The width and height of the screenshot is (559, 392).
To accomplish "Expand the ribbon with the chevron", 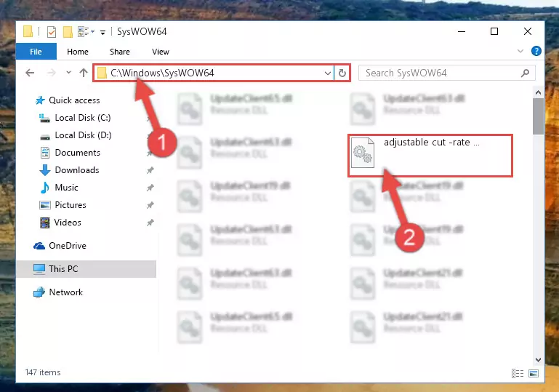I will 520,51.
